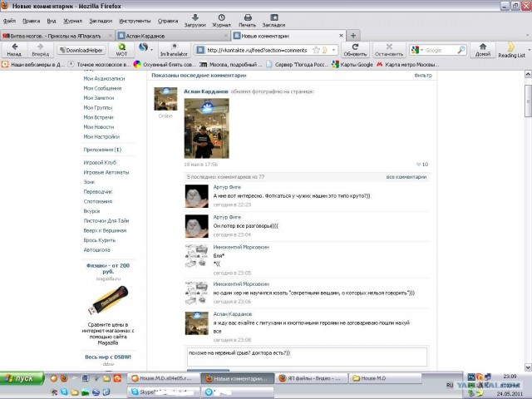Image resolution: width=532 pixels, height=399 pixels.
Task: Click the Print (Печать) toolbar icon
Action: point(247,18)
